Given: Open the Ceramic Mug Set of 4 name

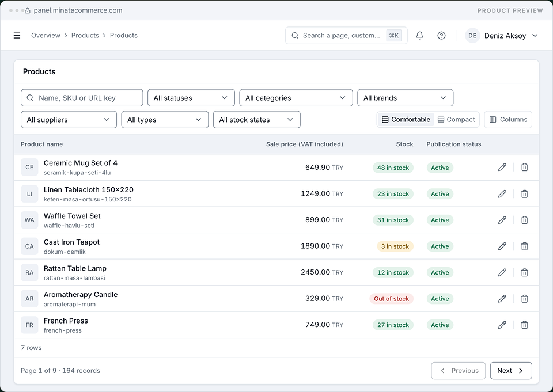Looking at the screenshot, I should point(81,163).
